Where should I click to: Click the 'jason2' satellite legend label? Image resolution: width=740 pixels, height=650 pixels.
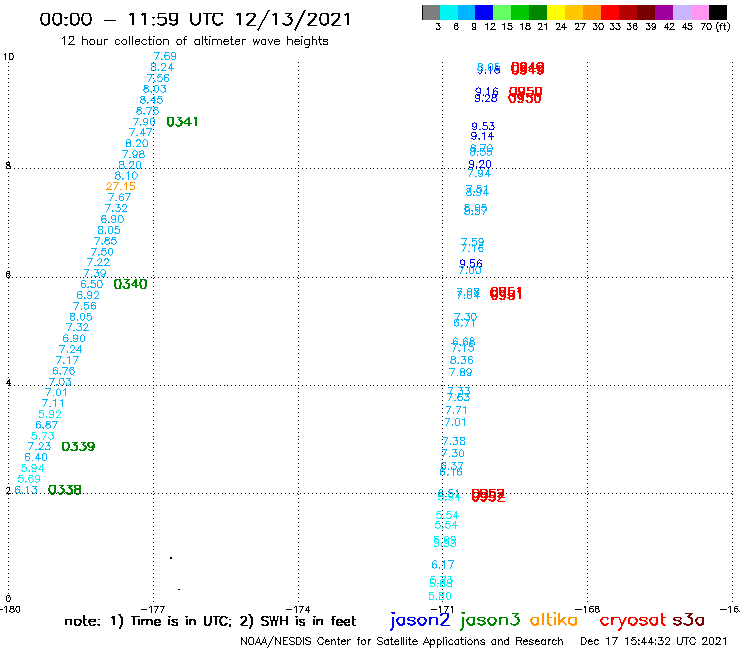coord(420,620)
